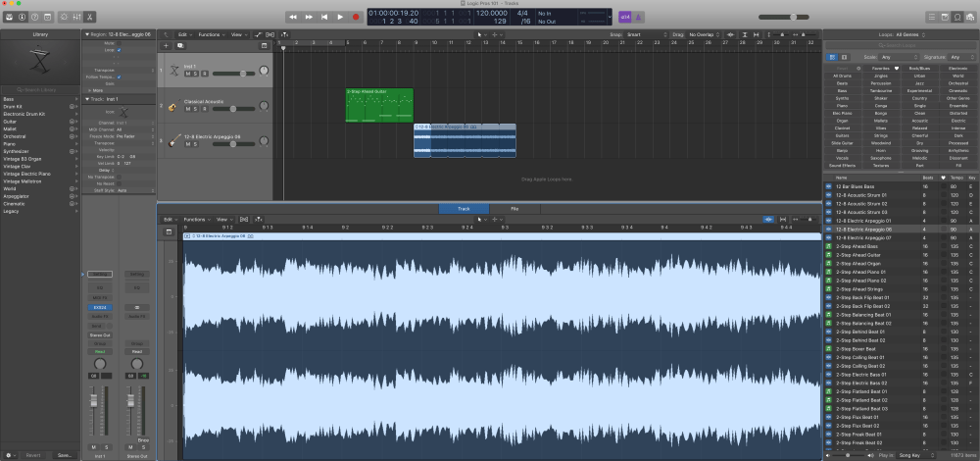The height and width of the screenshot is (461, 980).
Task: Open the Functions menu in Tracks area
Action: [211, 34]
